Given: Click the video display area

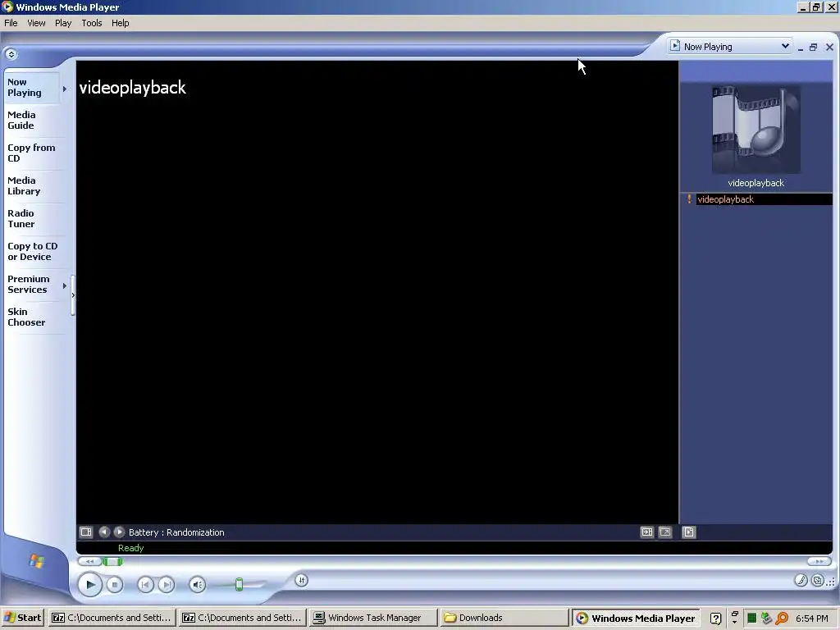Looking at the screenshot, I should (x=377, y=292).
